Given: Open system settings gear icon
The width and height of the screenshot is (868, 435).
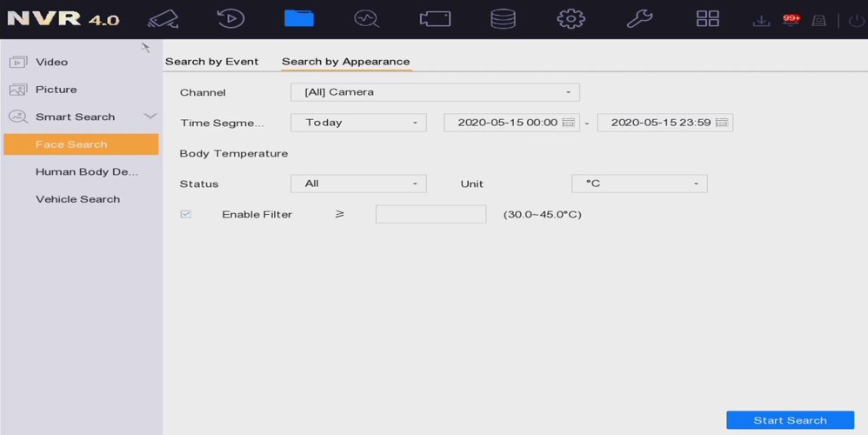Looking at the screenshot, I should coord(571,18).
